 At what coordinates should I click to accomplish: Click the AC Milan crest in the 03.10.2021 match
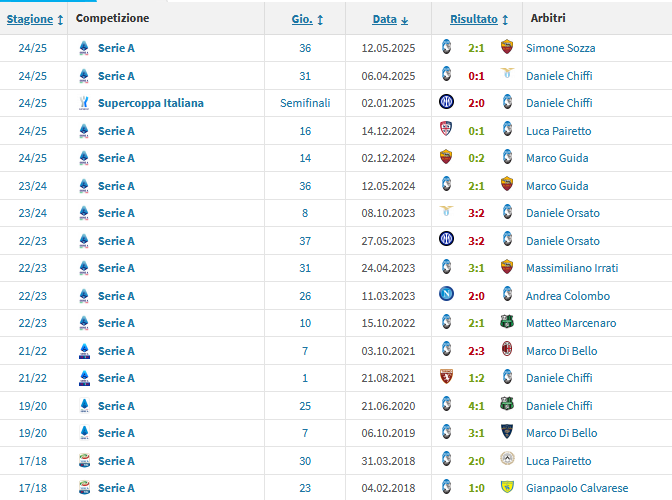point(506,350)
